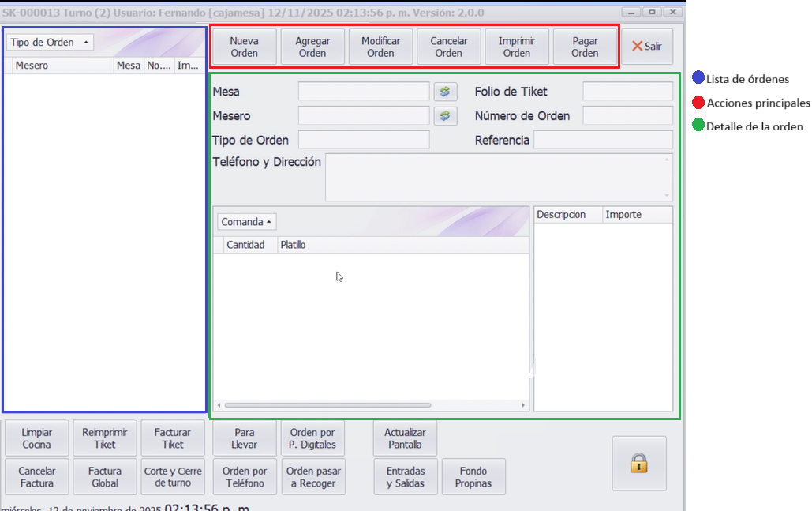The width and height of the screenshot is (812, 511).
Task: Click the Fondo Propinas button
Action: [x=473, y=477]
